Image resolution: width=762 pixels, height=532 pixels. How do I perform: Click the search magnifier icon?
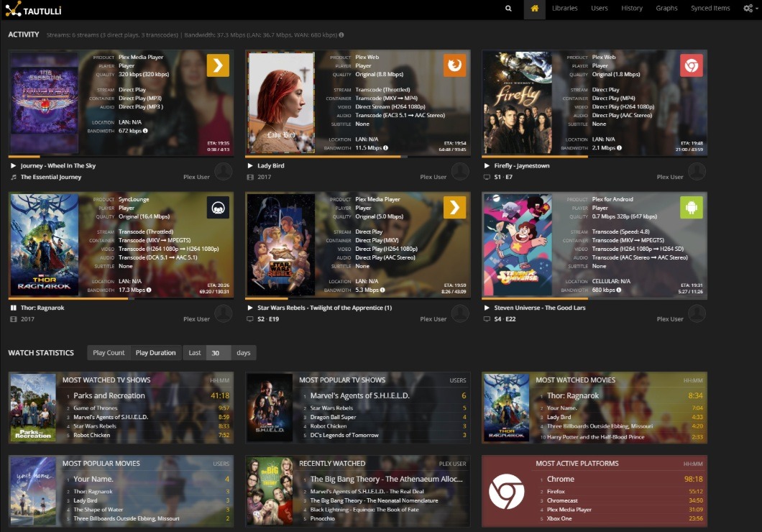point(508,9)
